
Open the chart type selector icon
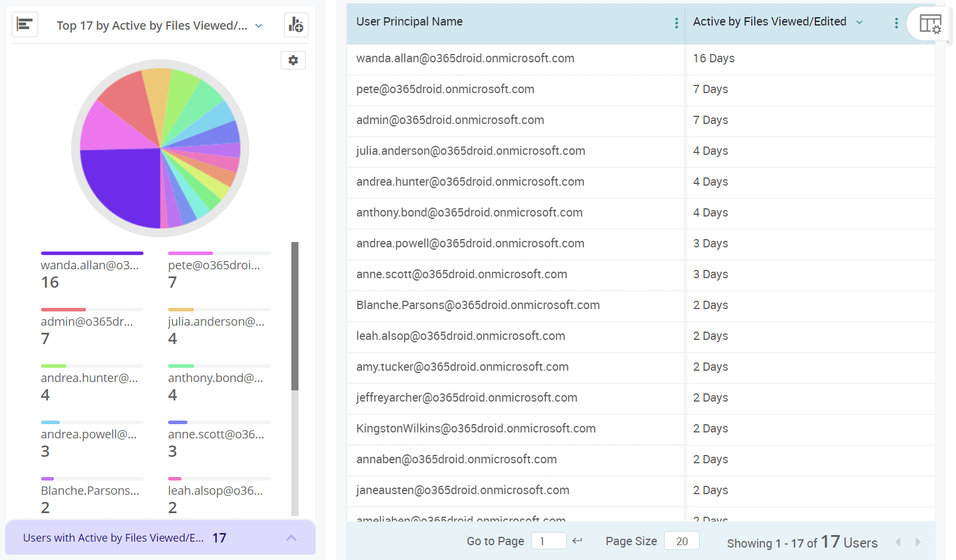click(24, 24)
